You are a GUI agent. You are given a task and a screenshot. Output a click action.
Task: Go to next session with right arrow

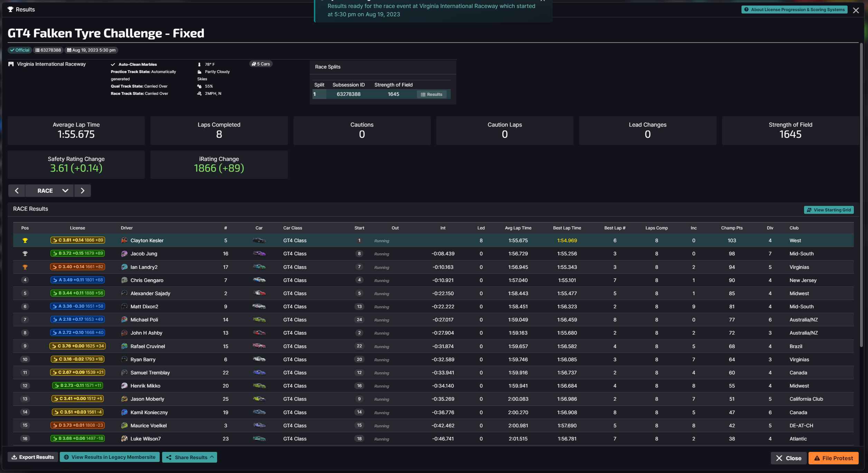(x=82, y=191)
